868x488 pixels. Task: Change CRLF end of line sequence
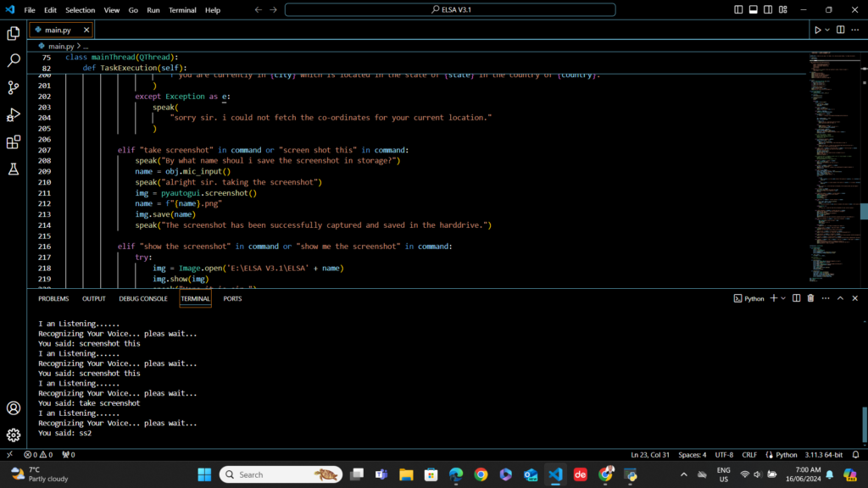[x=749, y=455]
